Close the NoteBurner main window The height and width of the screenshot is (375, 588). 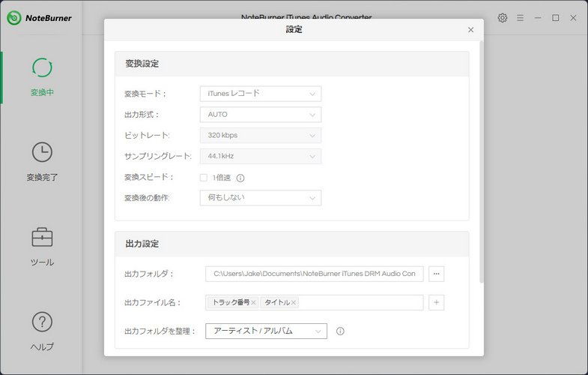pyautogui.click(x=573, y=18)
